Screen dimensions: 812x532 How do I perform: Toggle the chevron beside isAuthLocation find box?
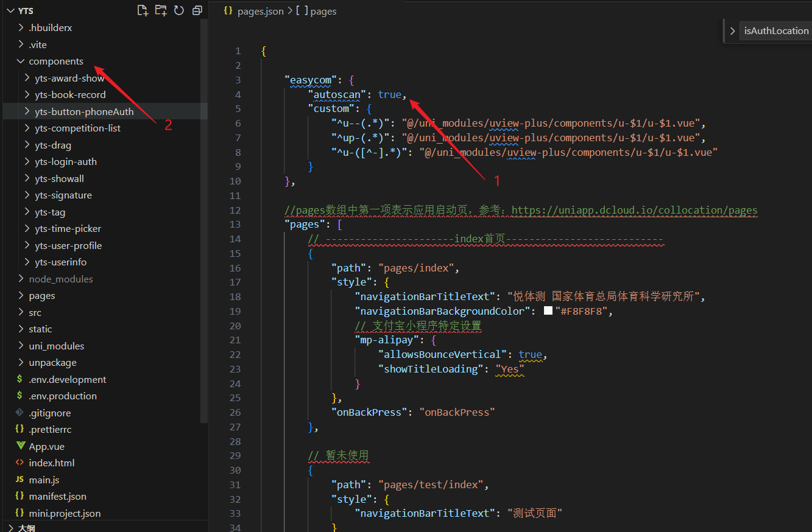tap(732, 31)
